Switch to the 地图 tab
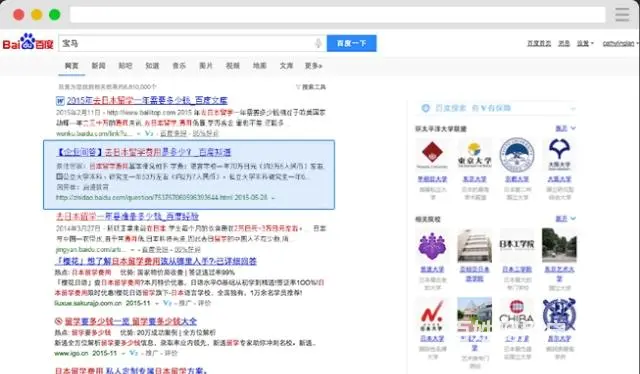The width and height of the screenshot is (640, 374). 260,66
